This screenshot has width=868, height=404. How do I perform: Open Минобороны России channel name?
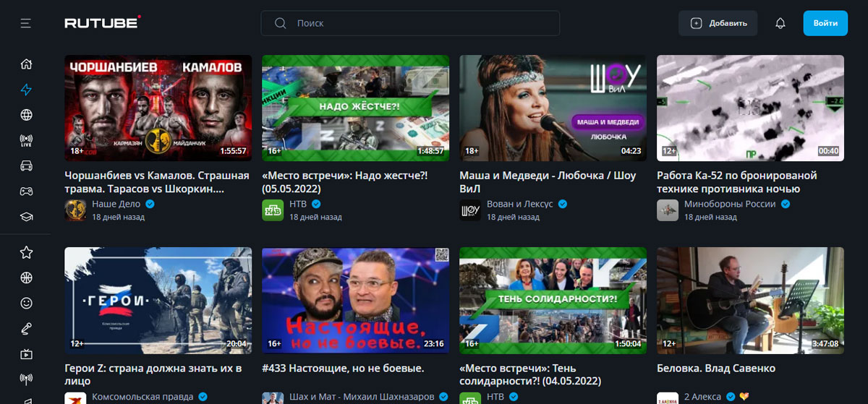click(729, 205)
